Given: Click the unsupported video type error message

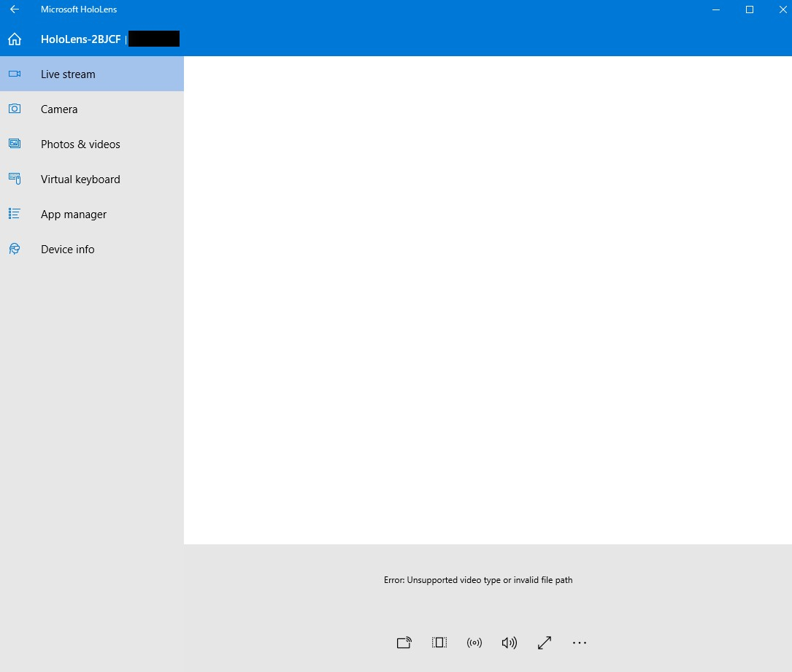Looking at the screenshot, I should (x=478, y=580).
